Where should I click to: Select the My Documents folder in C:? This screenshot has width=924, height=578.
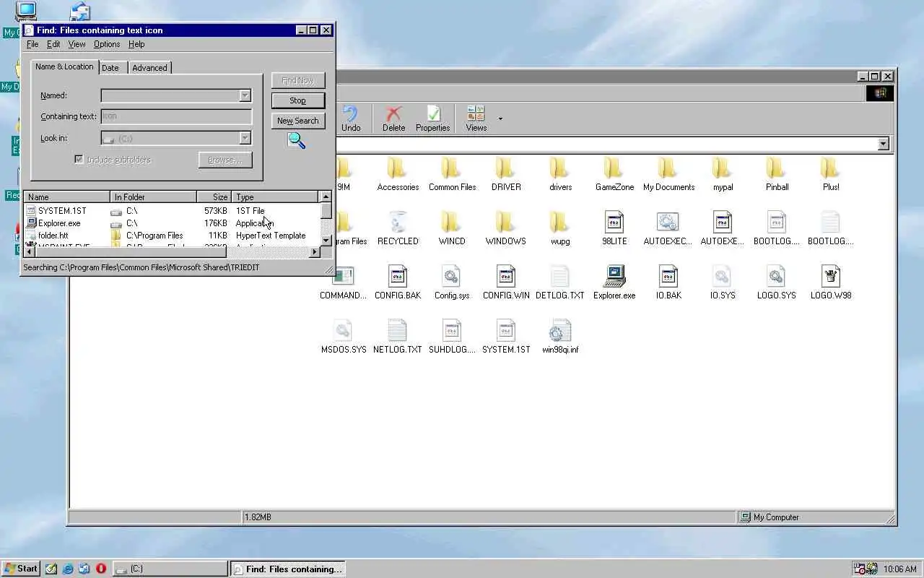point(668,175)
